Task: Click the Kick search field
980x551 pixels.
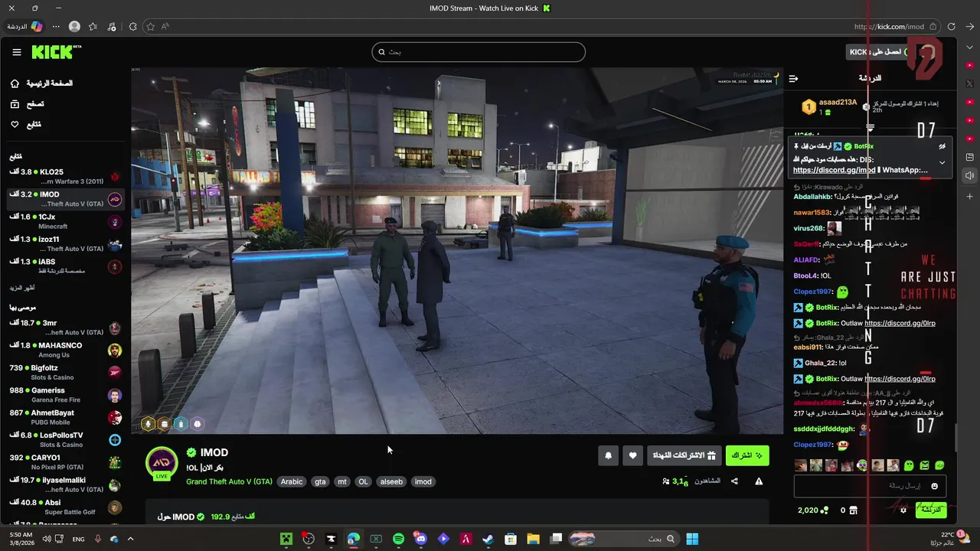Action: 479,52
